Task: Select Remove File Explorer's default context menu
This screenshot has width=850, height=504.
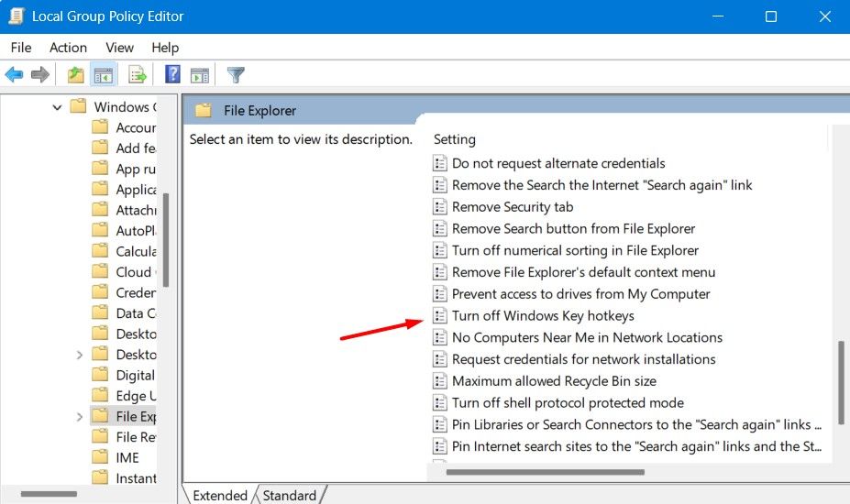Action: [583, 272]
